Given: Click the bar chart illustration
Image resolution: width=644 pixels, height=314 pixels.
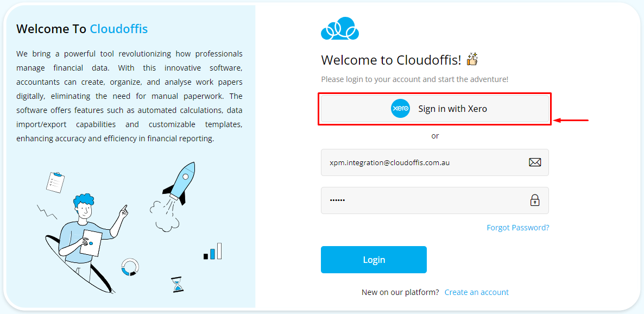Looking at the screenshot, I should pos(213,251).
